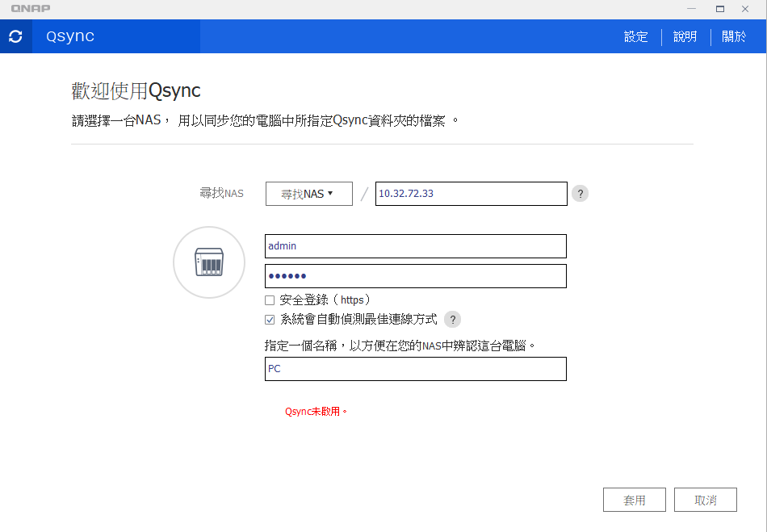Click the PC computer name field

(415, 368)
